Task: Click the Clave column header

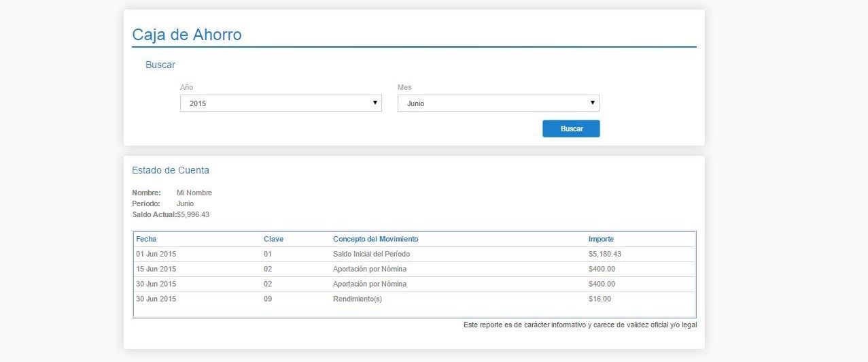Action: coord(273,239)
